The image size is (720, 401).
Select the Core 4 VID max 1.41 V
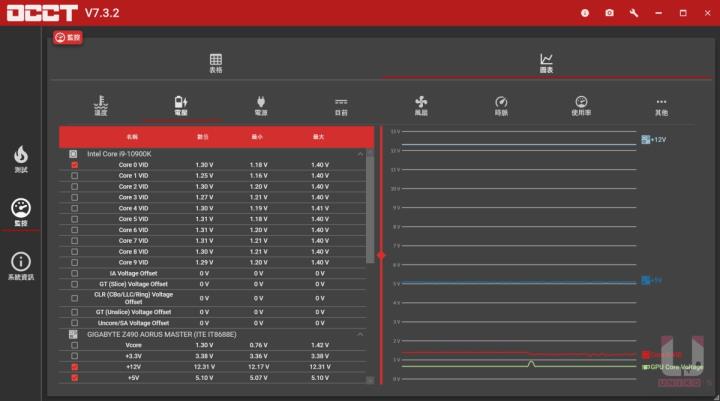(x=320, y=208)
